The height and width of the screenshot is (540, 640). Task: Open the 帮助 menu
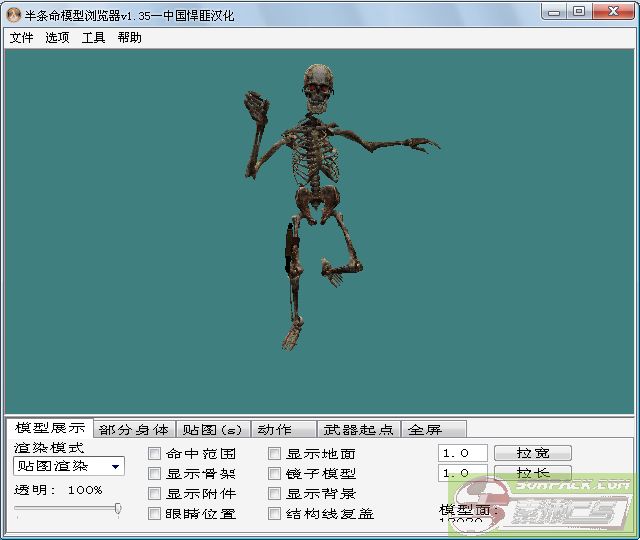click(x=129, y=38)
